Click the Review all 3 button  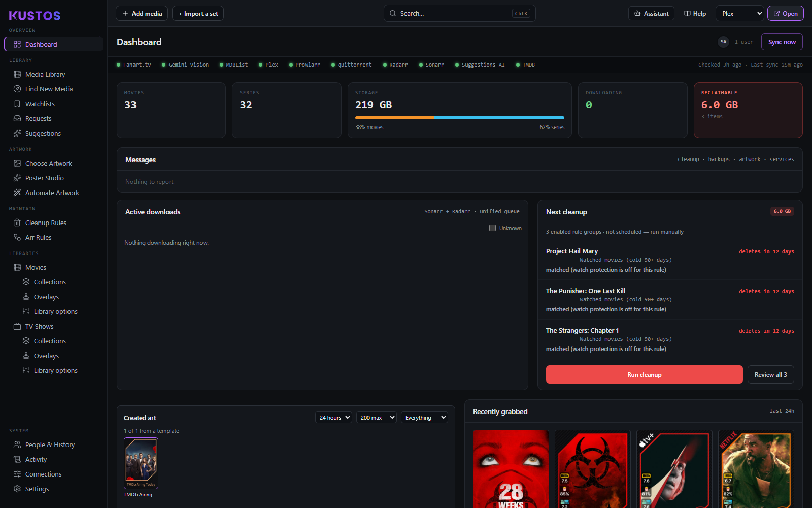click(770, 375)
